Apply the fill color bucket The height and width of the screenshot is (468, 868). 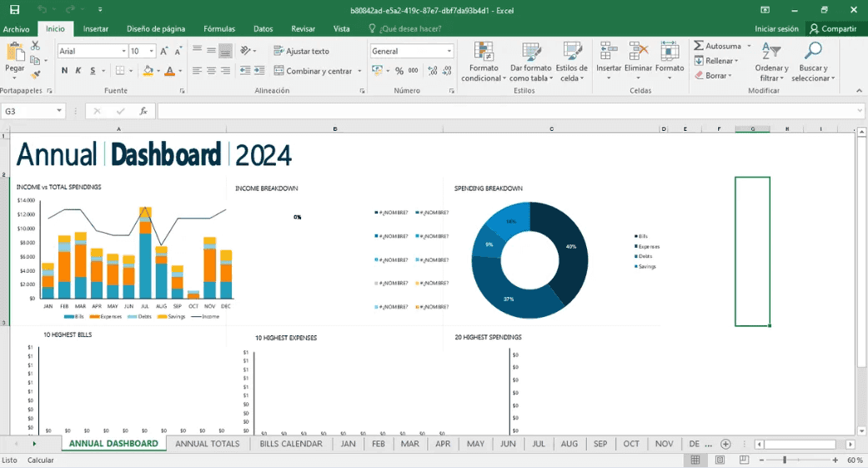click(148, 70)
